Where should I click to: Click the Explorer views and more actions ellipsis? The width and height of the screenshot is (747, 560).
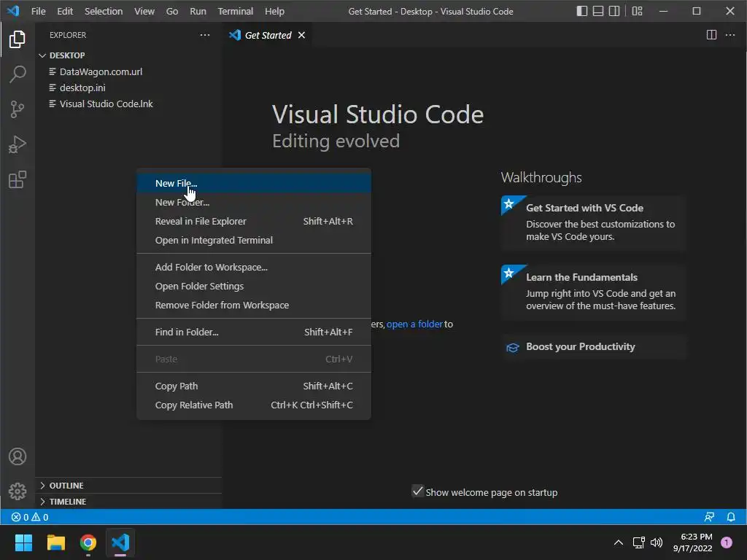[205, 35]
